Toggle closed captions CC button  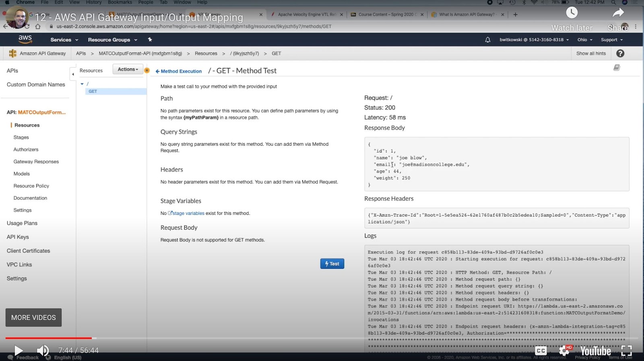pos(541,351)
